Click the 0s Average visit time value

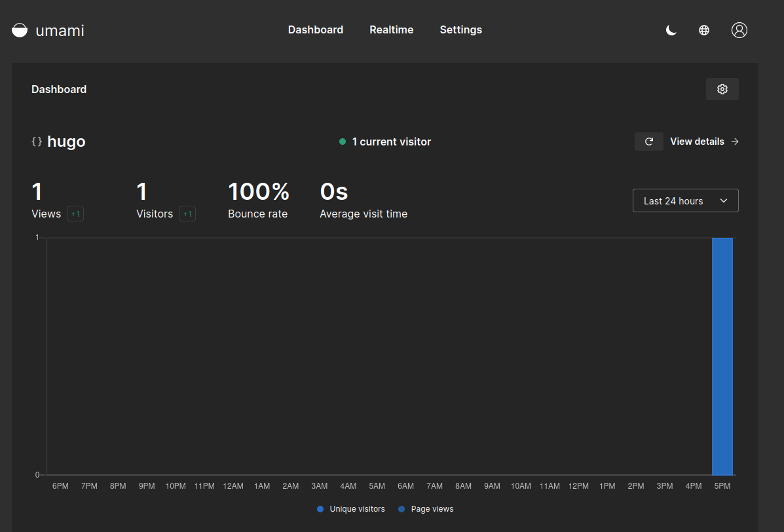(x=333, y=191)
